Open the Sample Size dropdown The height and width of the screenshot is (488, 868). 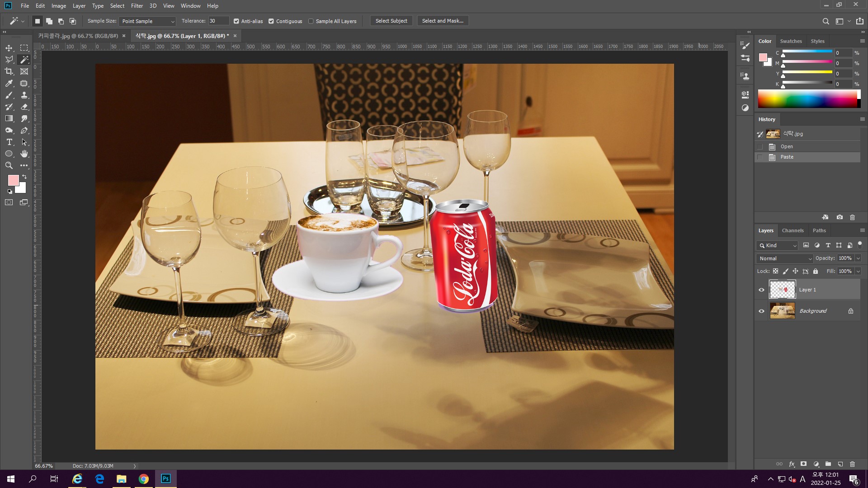147,21
